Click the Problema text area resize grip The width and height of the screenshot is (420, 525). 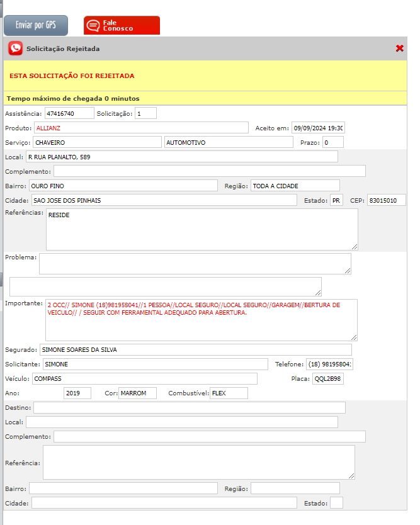348,271
